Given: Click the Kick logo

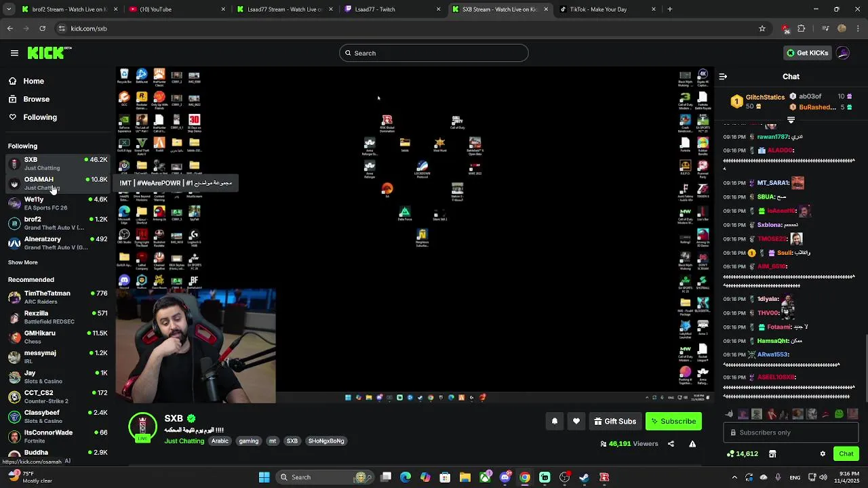Looking at the screenshot, I should (49, 53).
